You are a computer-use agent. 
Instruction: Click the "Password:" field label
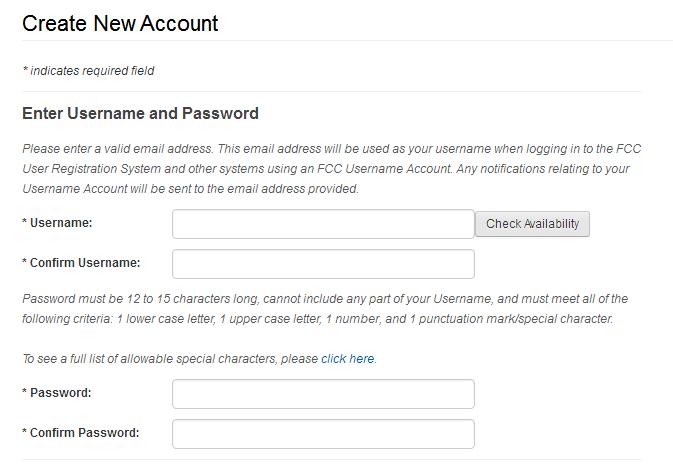point(61,394)
